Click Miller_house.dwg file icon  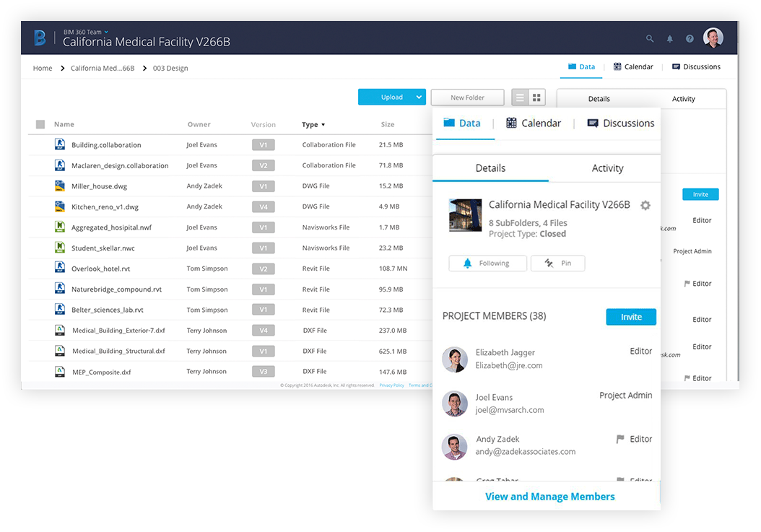60,186
